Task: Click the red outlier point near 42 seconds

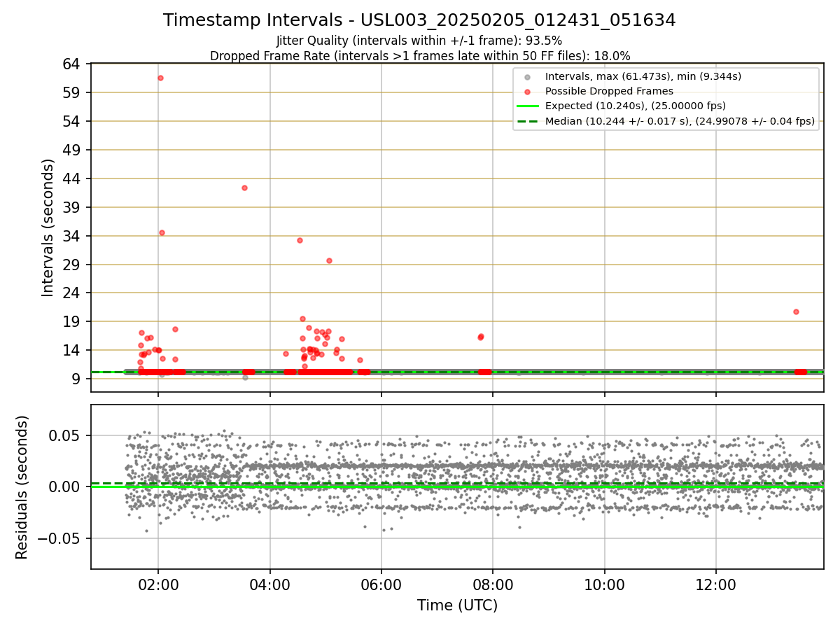Action: pos(244,188)
